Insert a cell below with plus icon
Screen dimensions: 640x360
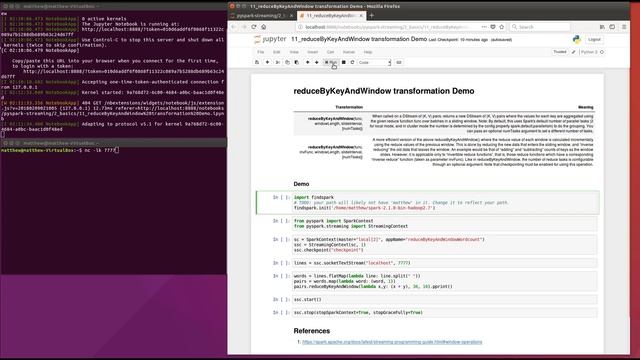coord(267,62)
